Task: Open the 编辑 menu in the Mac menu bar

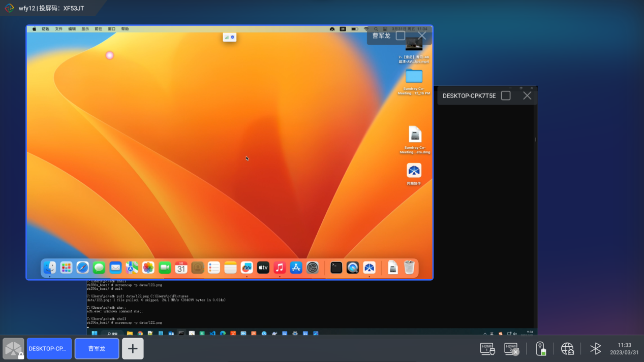Action: point(72,29)
